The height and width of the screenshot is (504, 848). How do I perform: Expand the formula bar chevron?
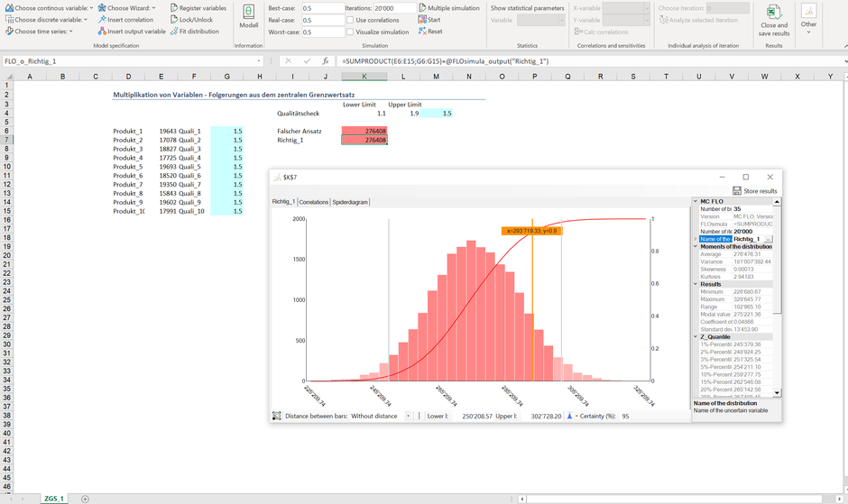click(x=844, y=61)
